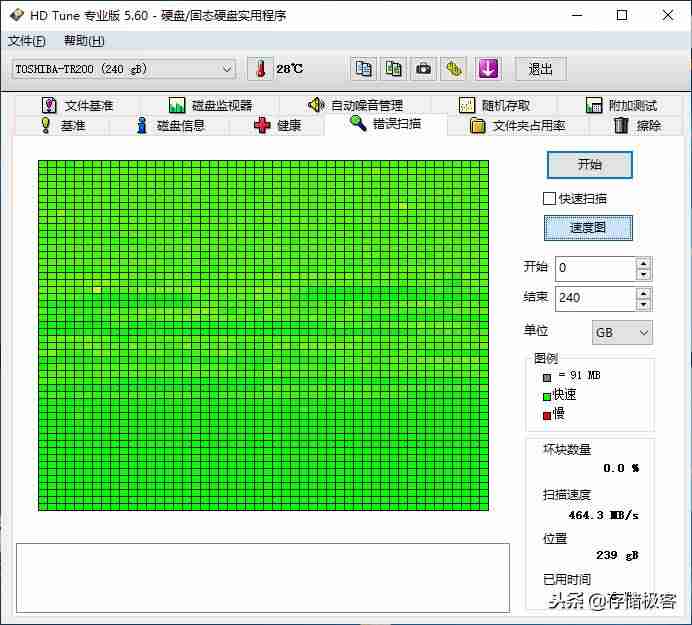Increase the 结束 end value spinner
Viewport: 692px width, 625px height.
tap(643, 294)
